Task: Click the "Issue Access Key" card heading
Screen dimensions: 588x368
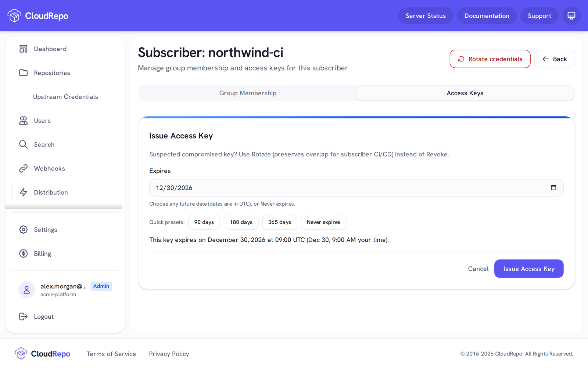Action: pyautogui.click(x=181, y=136)
